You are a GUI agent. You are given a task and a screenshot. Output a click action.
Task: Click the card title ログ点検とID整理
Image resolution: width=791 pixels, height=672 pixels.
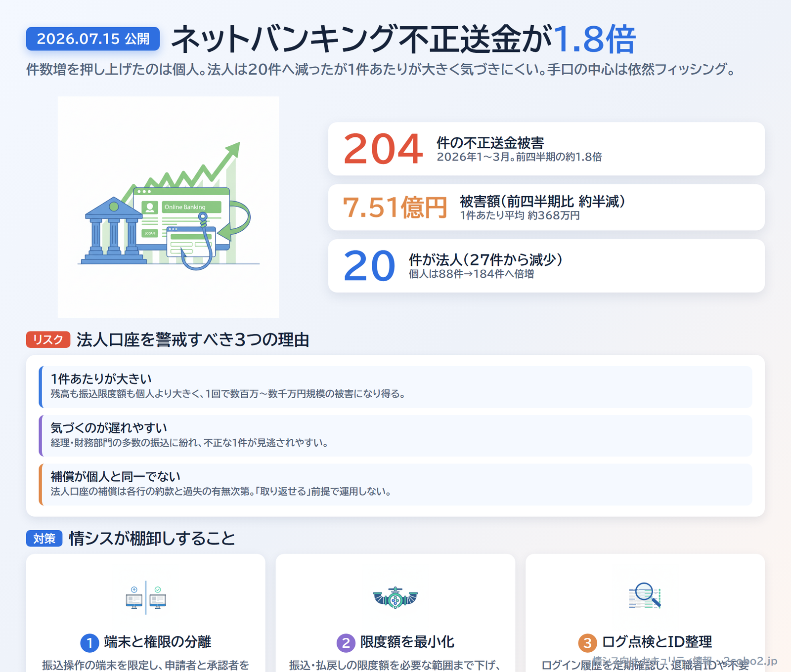pos(657,642)
